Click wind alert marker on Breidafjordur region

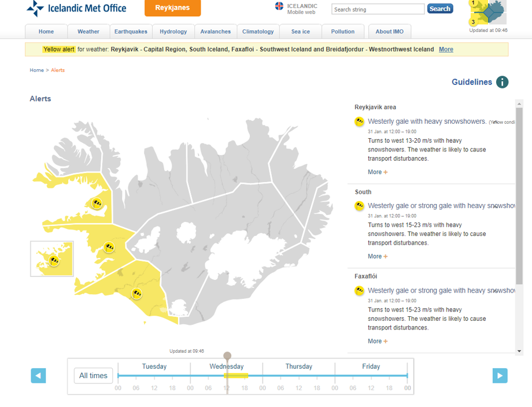click(97, 203)
